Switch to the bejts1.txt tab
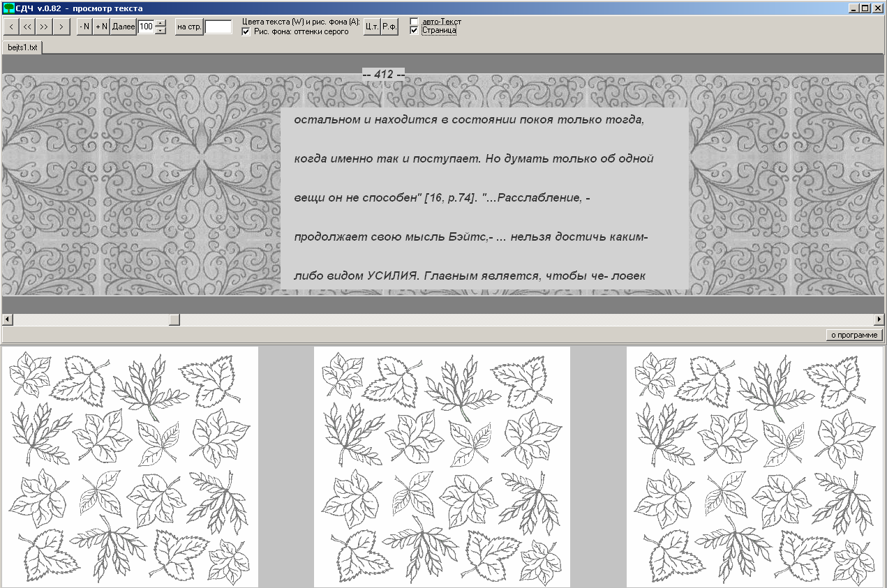The image size is (887, 588). (22, 47)
